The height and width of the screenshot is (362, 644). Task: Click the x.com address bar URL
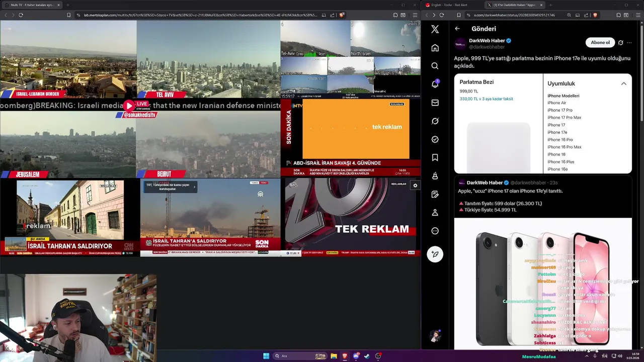tap(514, 15)
